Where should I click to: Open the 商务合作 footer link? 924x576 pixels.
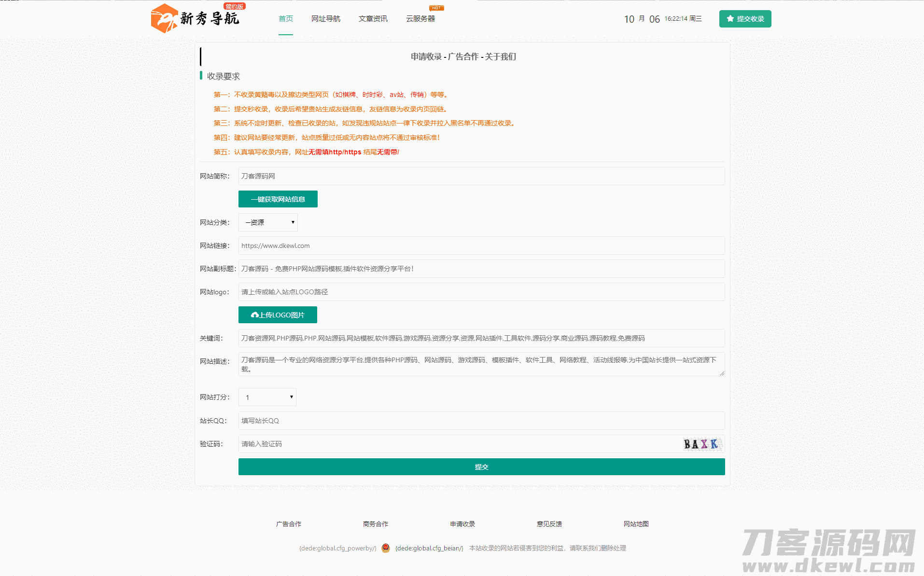coord(376,524)
